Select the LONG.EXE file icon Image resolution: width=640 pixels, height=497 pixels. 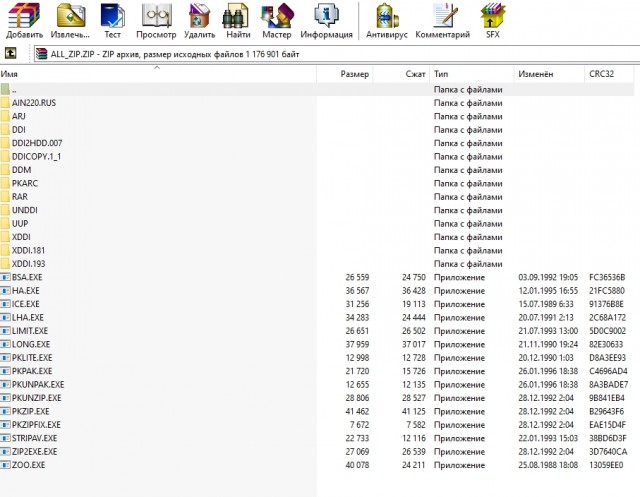point(5,344)
